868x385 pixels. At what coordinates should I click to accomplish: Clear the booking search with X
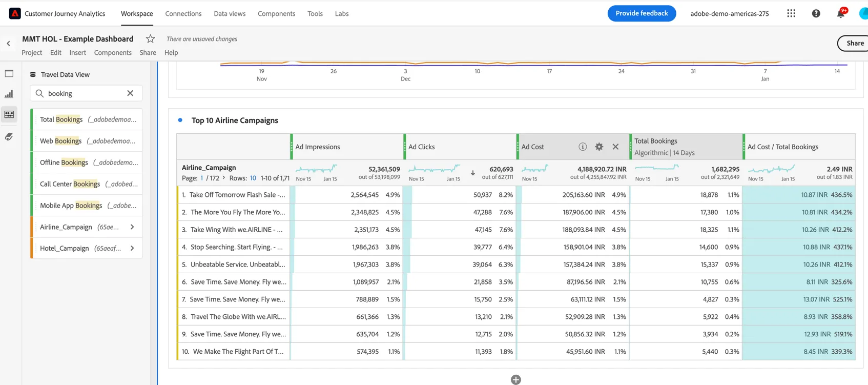coord(130,93)
